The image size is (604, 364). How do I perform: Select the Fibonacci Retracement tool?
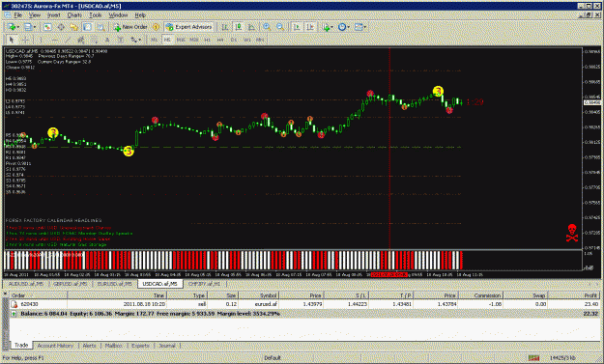[x=94, y=40]
